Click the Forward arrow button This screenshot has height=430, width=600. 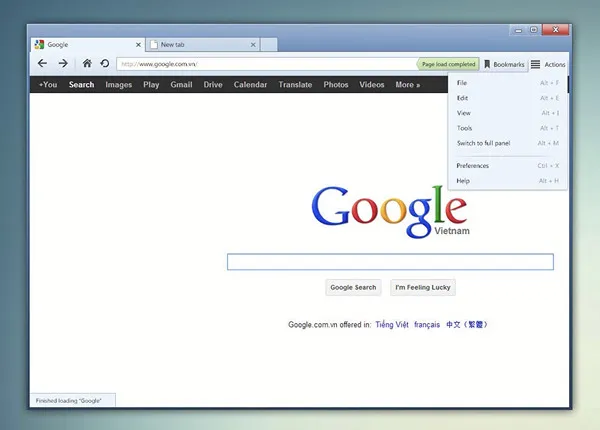pyautogui.click(x=63, y=64)
